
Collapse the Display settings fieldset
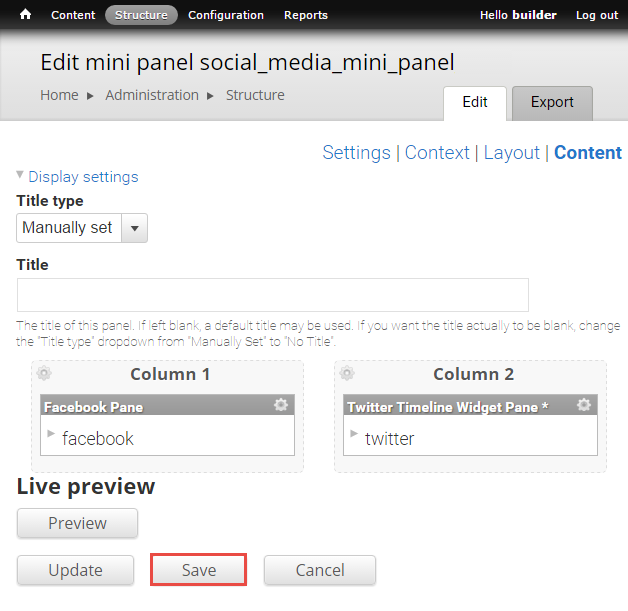[x=83, y=177]
